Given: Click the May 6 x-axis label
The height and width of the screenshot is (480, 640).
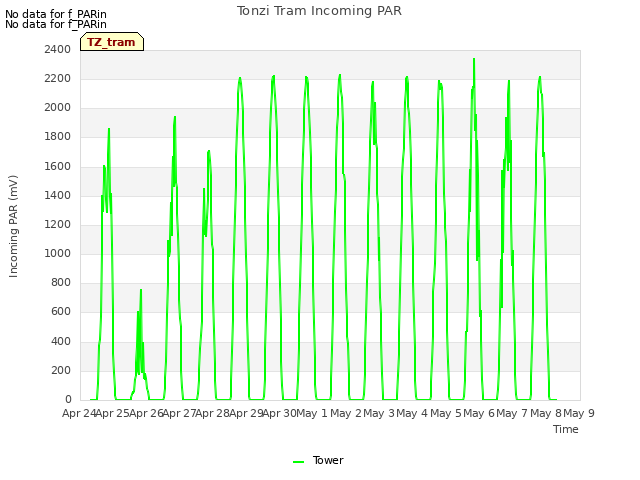Looking at the screenshot, I should click(x=479, y=413).
